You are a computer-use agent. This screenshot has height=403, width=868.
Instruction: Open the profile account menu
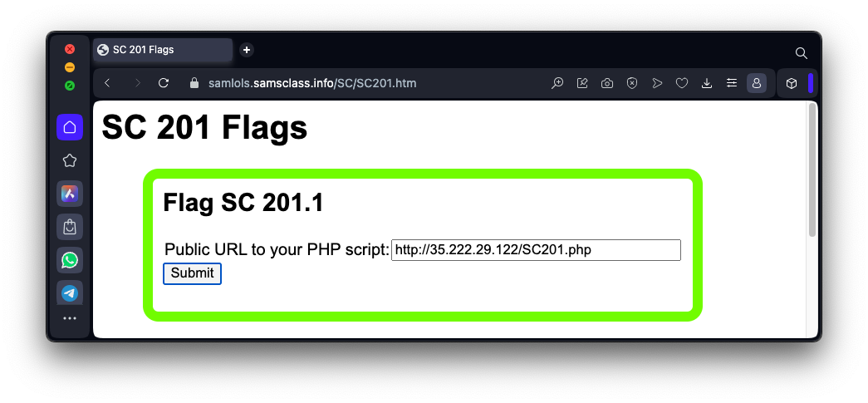point(757,83)
